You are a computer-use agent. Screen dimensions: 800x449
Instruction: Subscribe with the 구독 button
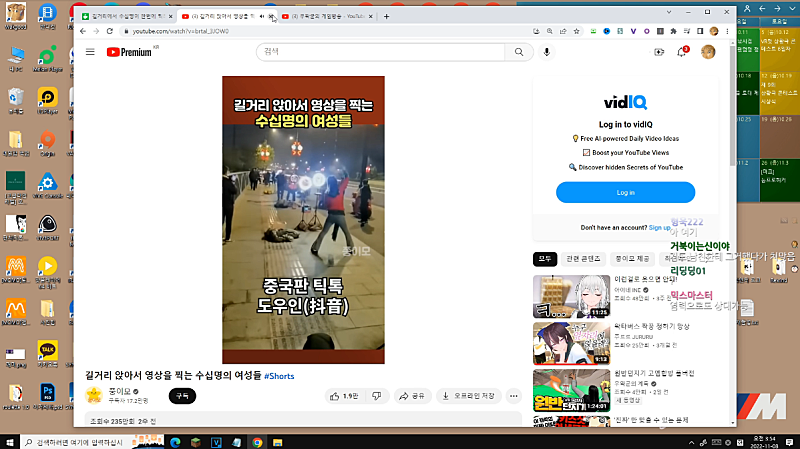tap(182, 396)
